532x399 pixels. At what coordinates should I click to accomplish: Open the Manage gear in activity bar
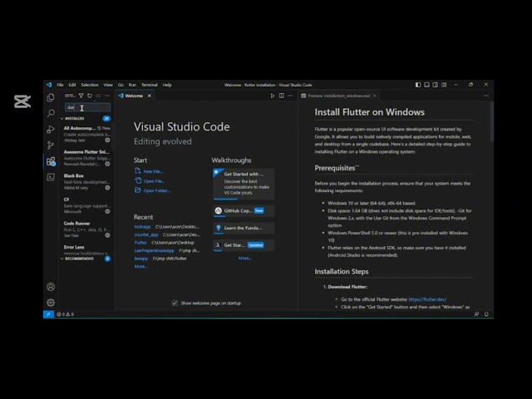click(x=51, y=303)
